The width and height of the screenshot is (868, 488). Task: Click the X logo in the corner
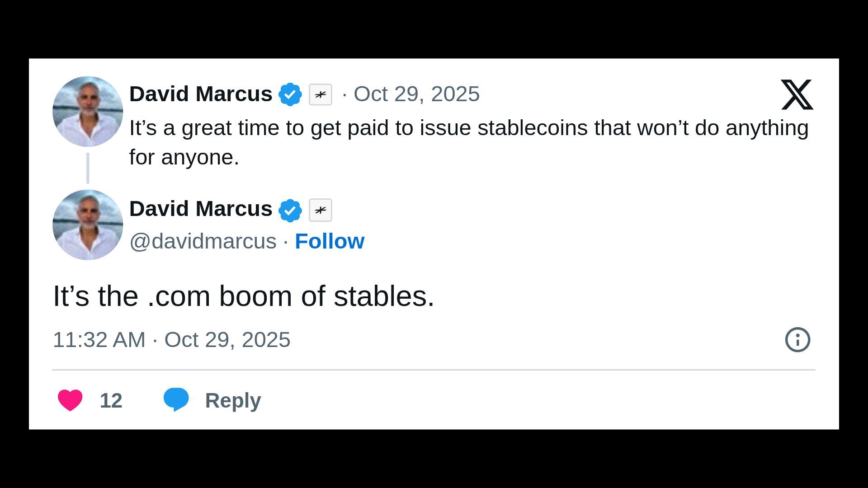pos(797,95)
